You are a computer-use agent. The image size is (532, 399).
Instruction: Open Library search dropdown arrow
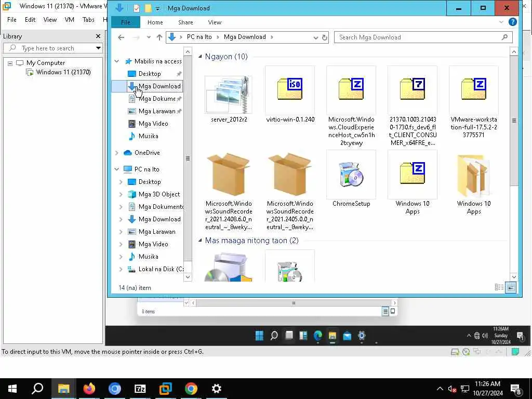click(x=98, y=48)
